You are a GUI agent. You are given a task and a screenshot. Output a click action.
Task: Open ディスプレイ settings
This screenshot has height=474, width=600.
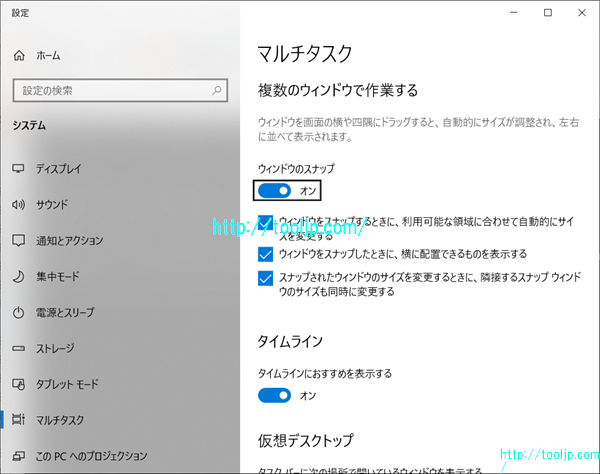pos(59,169)
